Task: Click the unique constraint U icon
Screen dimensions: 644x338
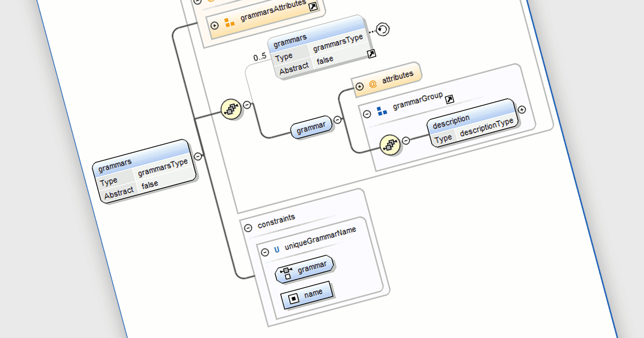Action: click(x=277, y=249)
